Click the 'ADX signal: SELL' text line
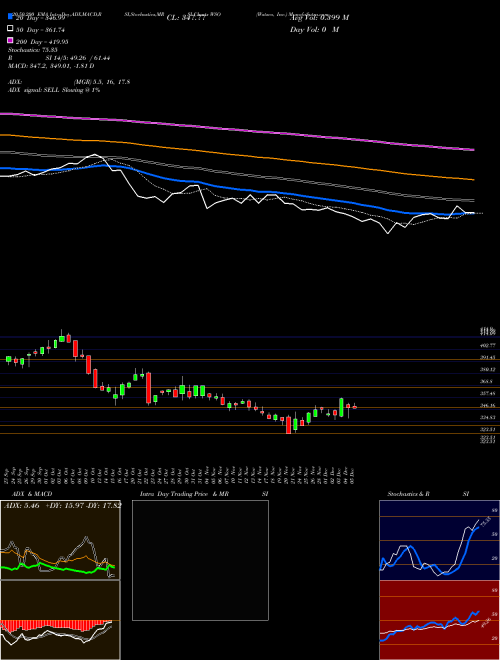The image size is (500, 660). point(54,90)
